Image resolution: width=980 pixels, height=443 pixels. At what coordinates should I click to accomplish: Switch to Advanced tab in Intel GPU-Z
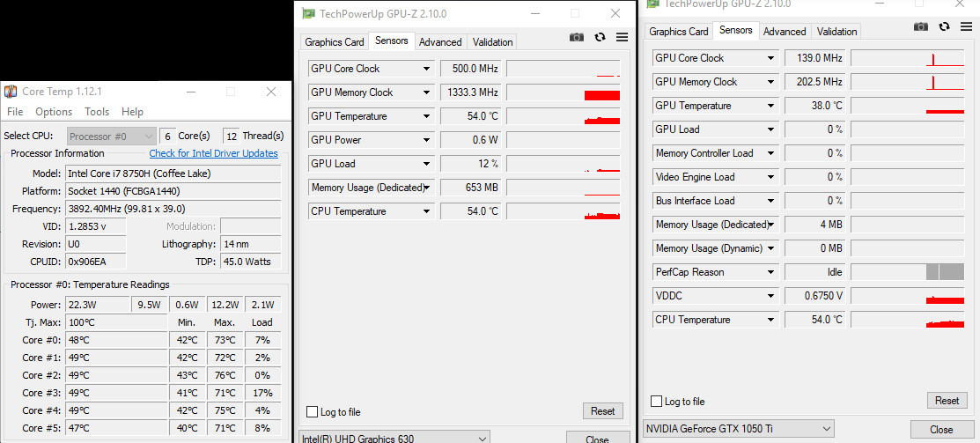pos(440,42)
